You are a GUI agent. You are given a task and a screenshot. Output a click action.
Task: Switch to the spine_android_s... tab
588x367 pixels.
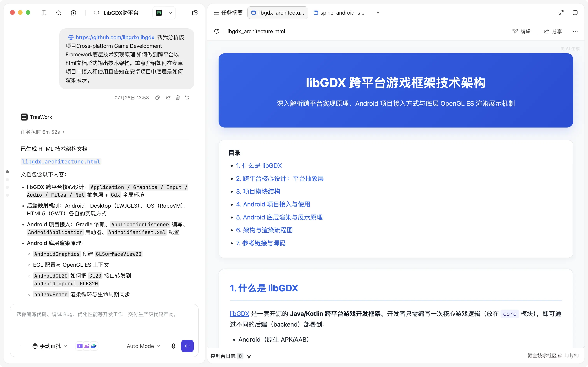click(339, 13)
